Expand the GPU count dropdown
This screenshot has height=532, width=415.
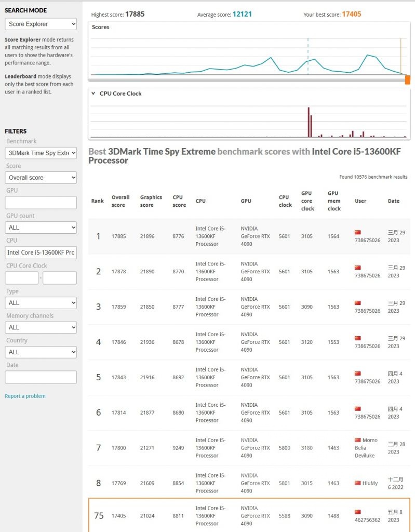(41, 228)
